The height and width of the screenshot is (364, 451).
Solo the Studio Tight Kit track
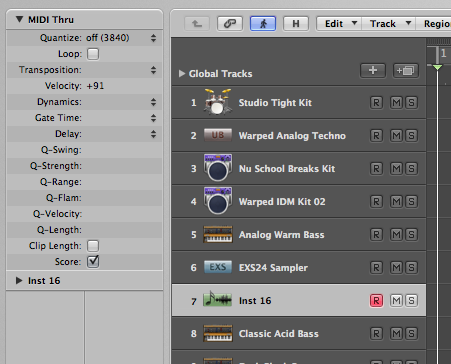point(412,103)
